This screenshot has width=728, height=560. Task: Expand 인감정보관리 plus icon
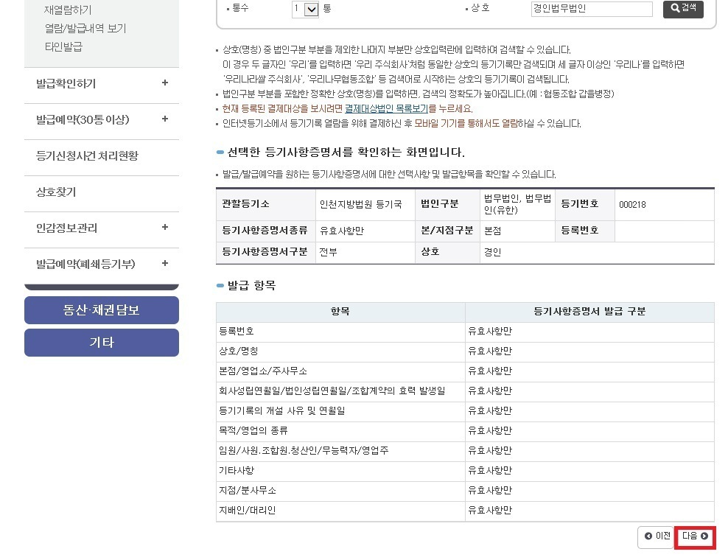165,227
